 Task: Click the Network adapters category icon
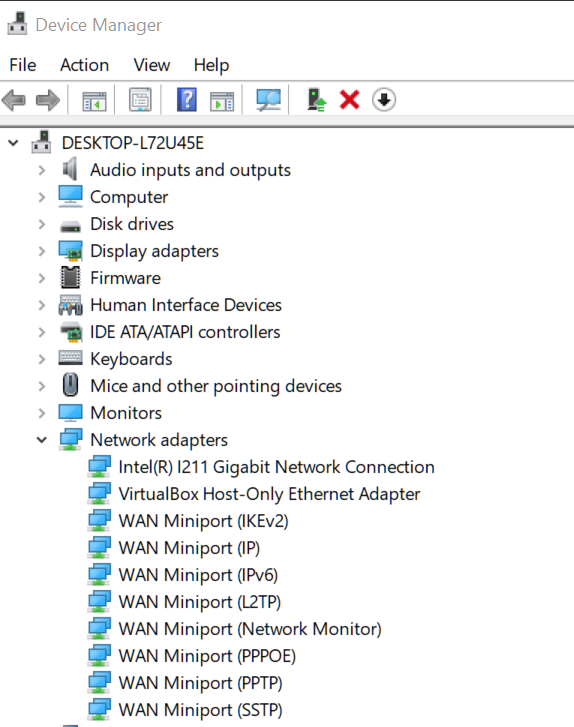point(70,440)
